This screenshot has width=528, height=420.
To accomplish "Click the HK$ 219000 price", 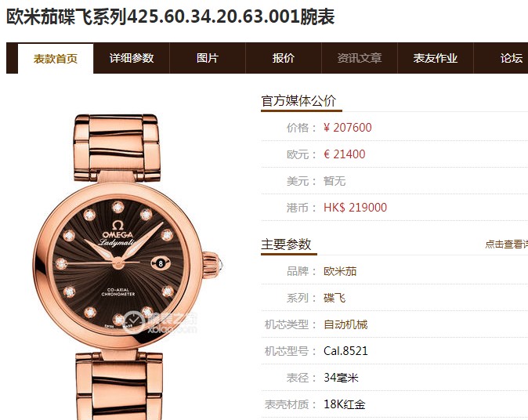I will point(355,208).
